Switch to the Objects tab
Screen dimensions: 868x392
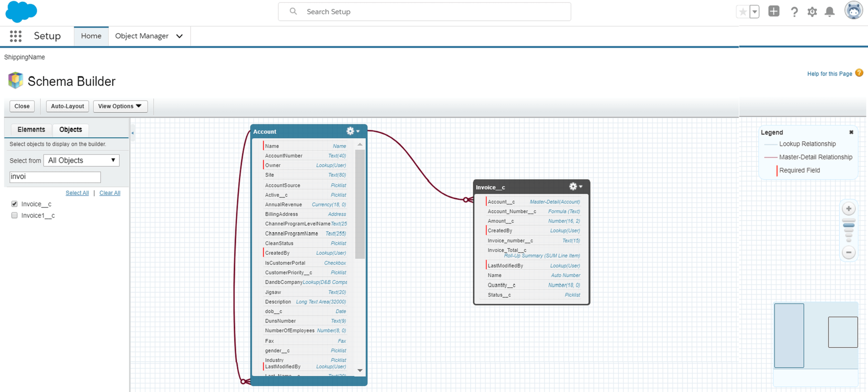(71, 130)
